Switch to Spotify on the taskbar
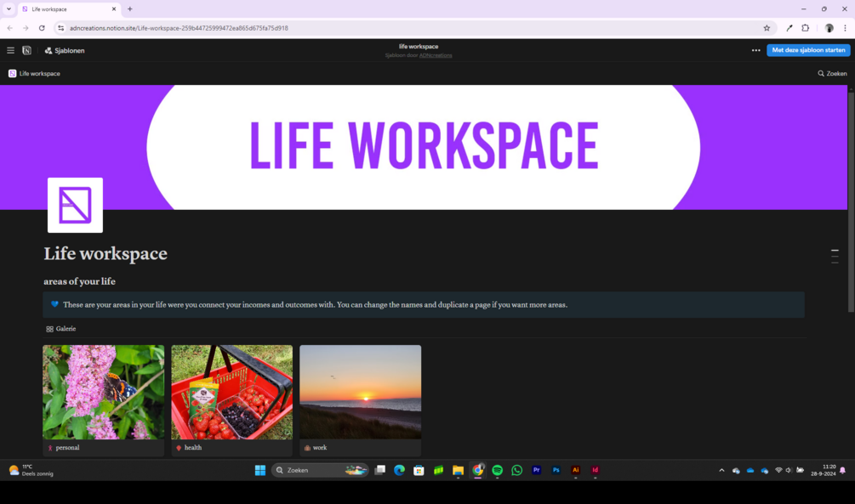Screen dimensions: 855x504 (498, 470)
